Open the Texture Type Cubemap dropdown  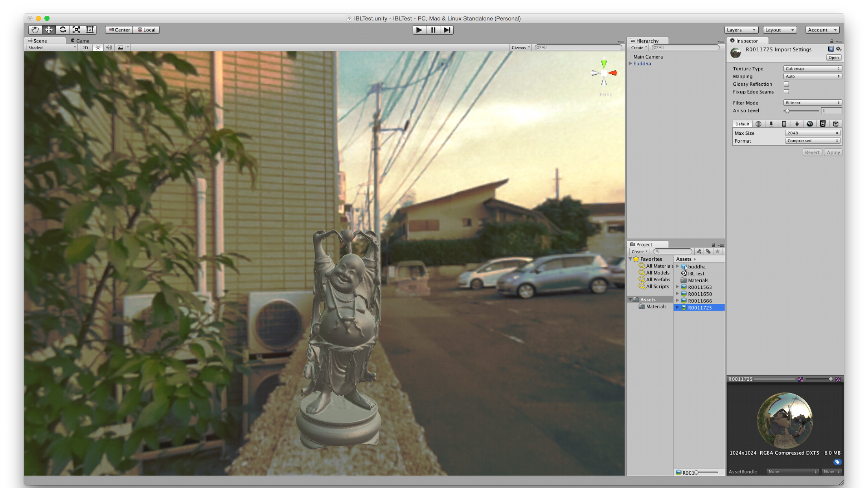tap(812, 69)
